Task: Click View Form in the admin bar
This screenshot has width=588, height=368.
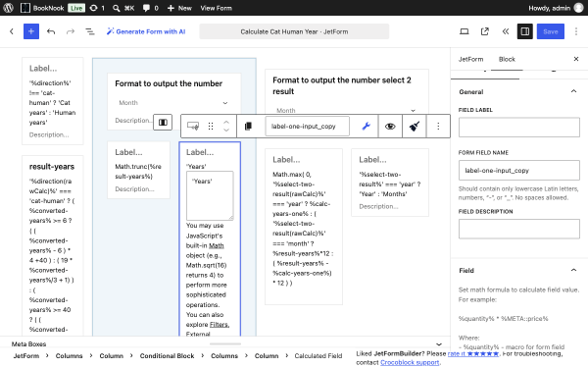Action: [216, 8]
